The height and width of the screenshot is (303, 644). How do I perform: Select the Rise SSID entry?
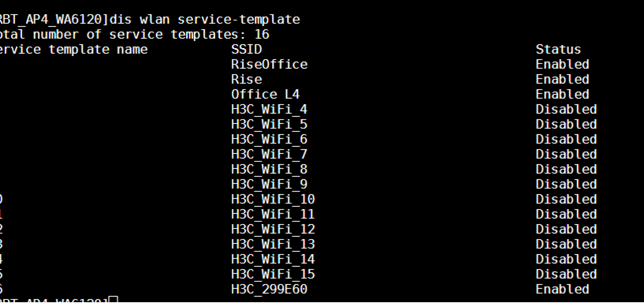tap(247, 79)
